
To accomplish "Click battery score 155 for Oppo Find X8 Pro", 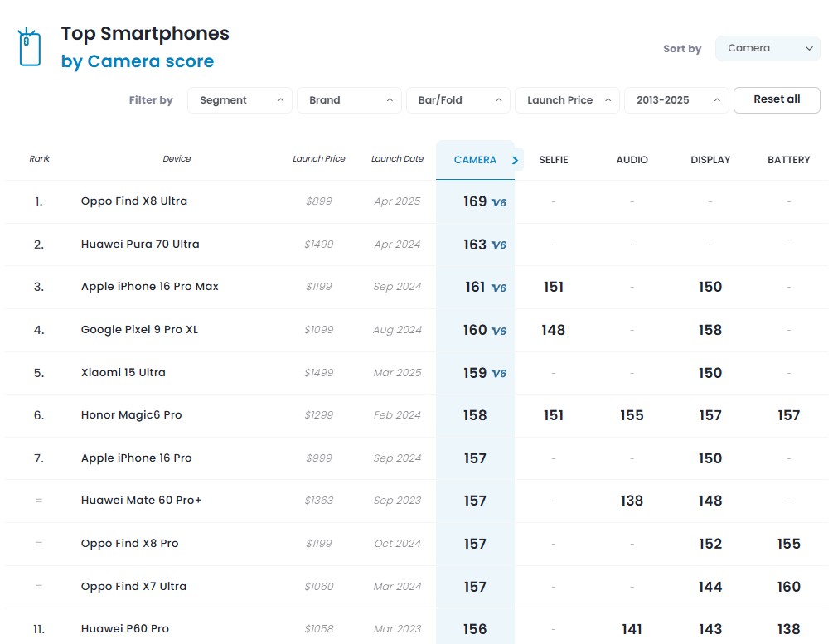I will tap(788, 544).
